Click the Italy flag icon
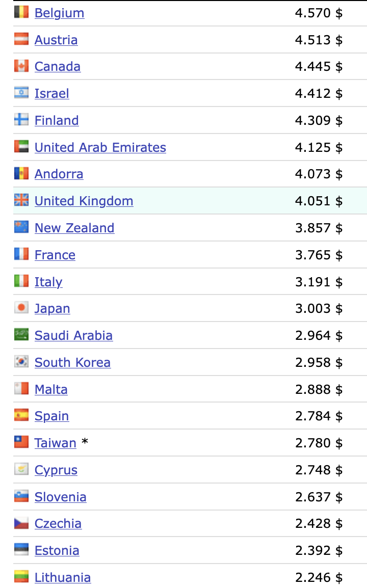Viewport: 367px width, 588px height. pyautogui.click(x=21, y=281)
